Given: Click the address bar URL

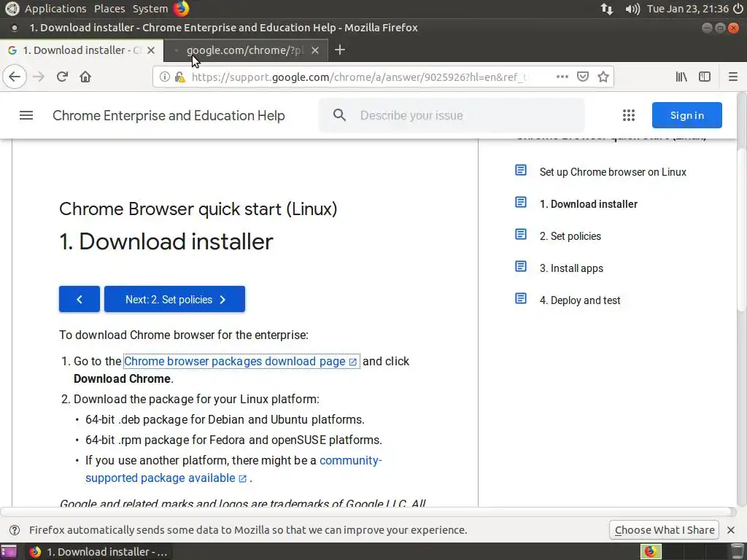Looking at the screenshot, I should [x=360, y=77].
